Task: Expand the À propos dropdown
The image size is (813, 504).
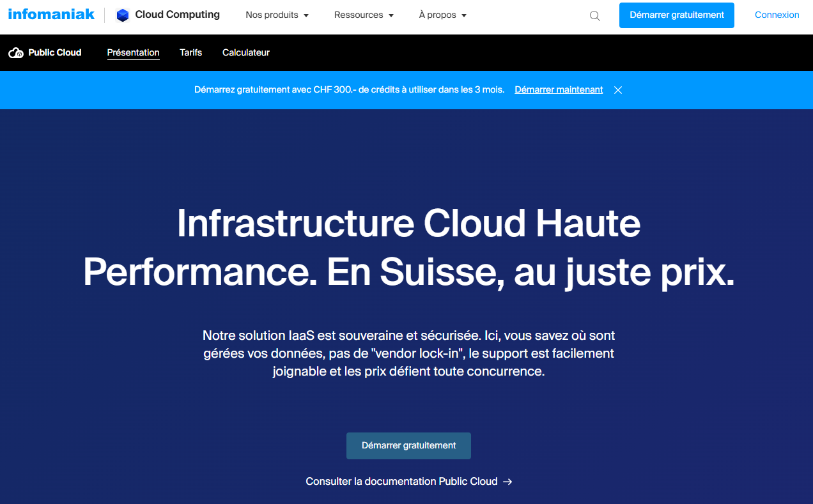Action: click(442, 15)
